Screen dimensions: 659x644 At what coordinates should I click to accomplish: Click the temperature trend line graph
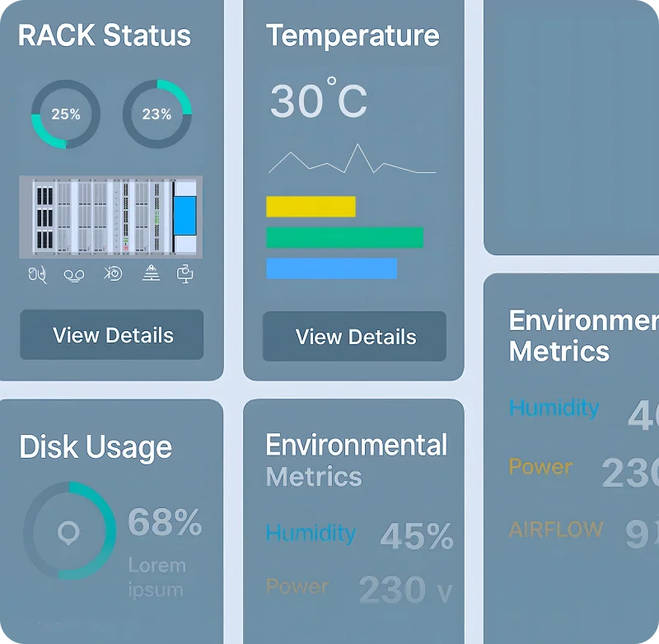(352, 160)
